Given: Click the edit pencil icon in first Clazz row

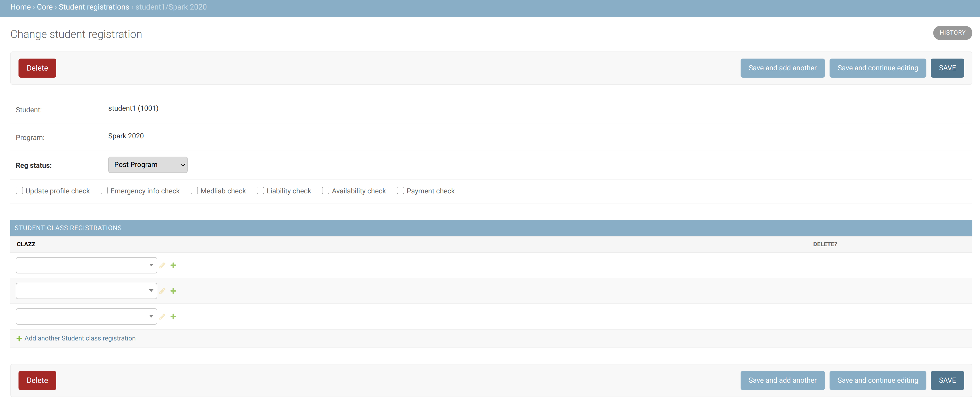Looking at the screenshot, I should (162, 266).
